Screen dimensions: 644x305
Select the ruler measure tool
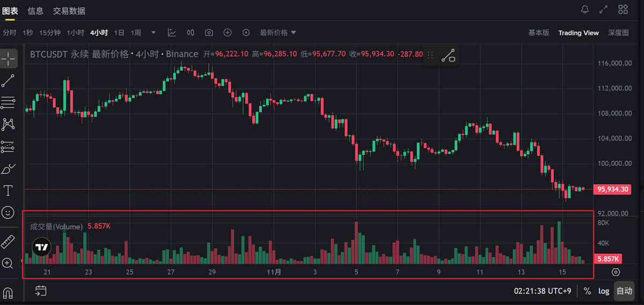tap(8, 241)
